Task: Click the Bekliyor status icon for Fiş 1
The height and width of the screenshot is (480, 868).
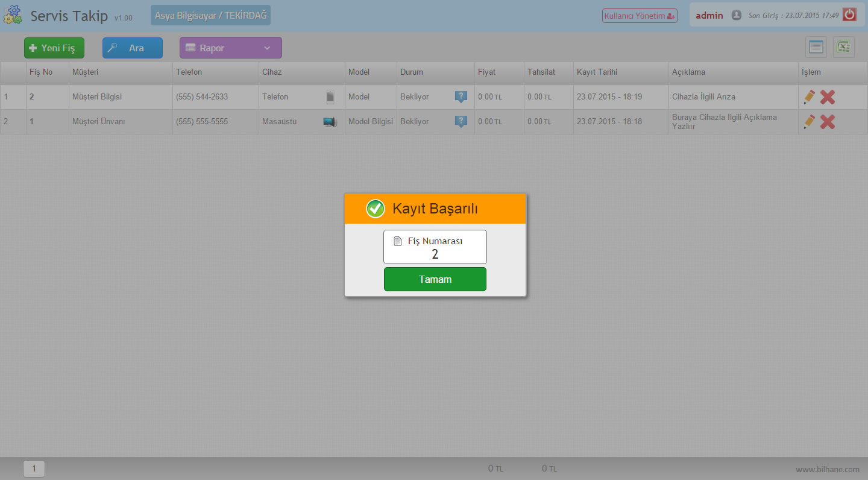Action: click(461, 122)
